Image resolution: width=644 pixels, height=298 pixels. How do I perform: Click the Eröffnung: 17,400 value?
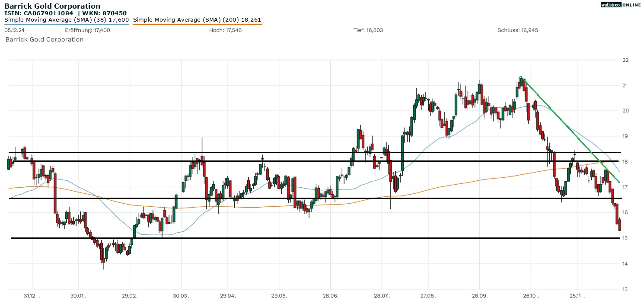click(87, 30)
